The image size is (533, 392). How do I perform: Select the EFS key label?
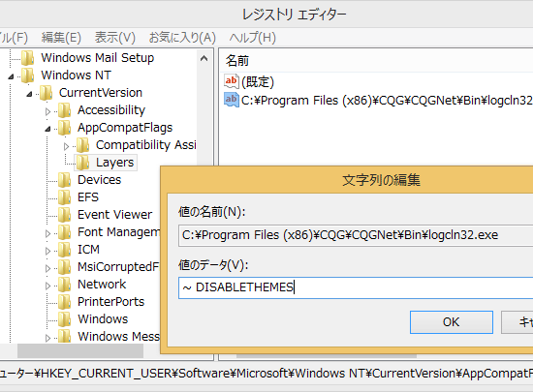[x=88, y=197]
